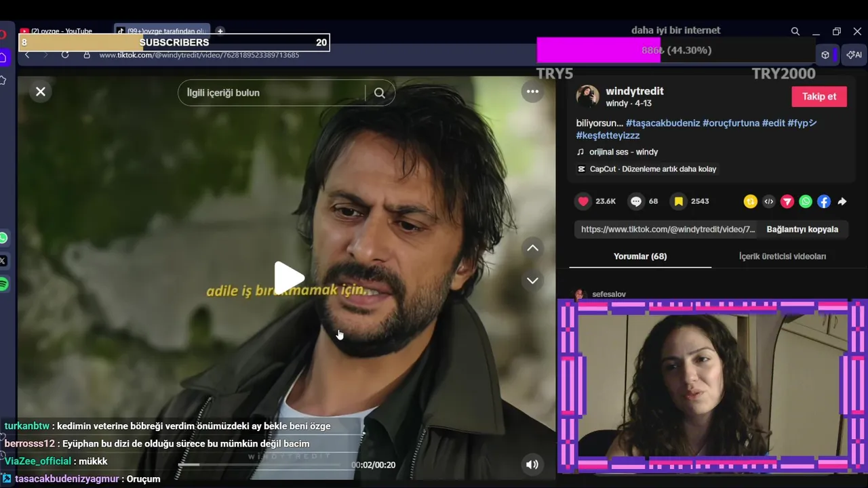This screenshot has width=868, height=488.
Task: Focus İlgili içeriği bulun search field
Action: pyautogui.click(x=271, y=93)
